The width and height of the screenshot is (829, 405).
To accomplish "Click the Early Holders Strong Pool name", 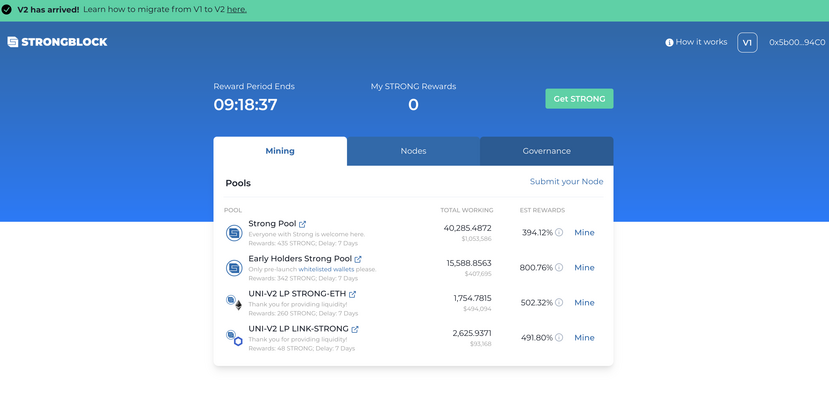I will coord(300,259).
